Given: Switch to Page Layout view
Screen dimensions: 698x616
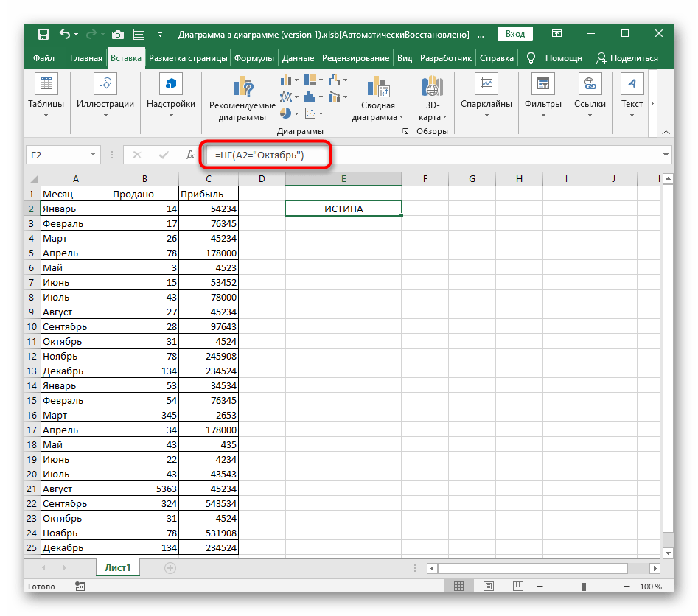Looking at the screenshot, I should click(x=489, y=587).
